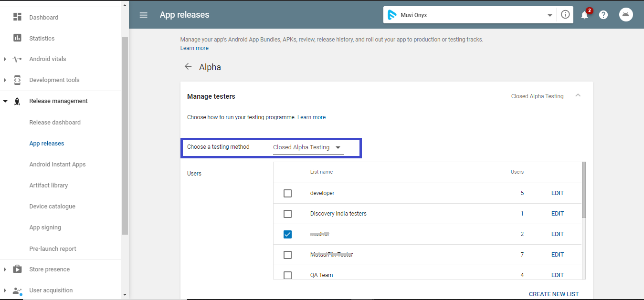644x300 pixels.
Task: Click the Release management rocket icon
Action: 17,101
